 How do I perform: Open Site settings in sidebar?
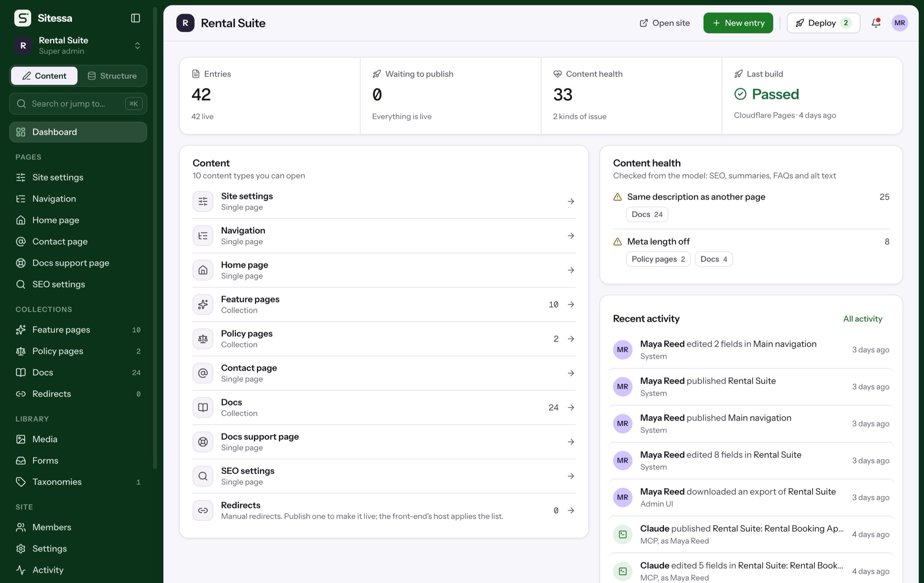click(78, 177)
